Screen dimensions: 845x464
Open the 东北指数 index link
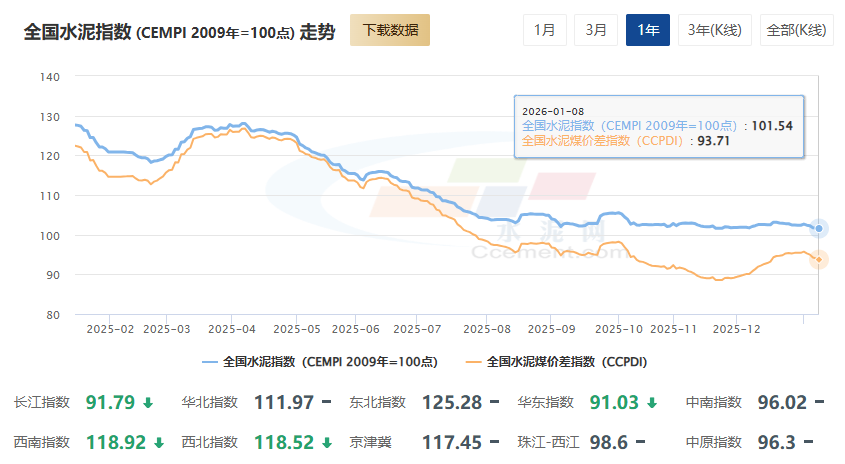coord(377,403)
